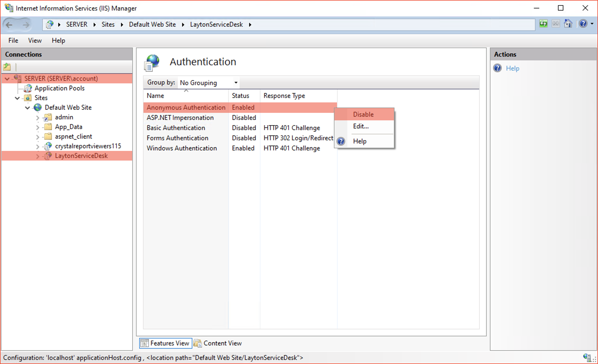Viewport: 598px width, 364px height.
Task: Collapse the Sites node
Action: point(17,98)
